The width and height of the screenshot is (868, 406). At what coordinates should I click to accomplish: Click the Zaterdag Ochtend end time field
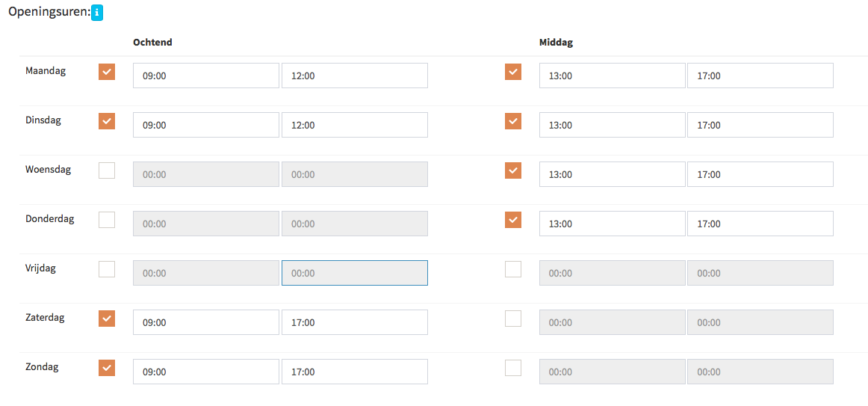pos(354,322)
